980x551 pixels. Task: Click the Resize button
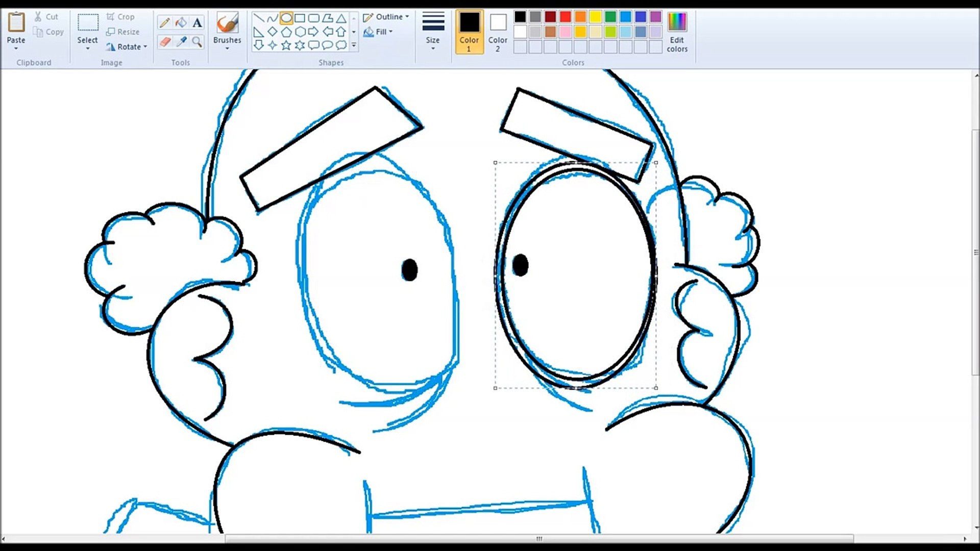click(x=123, y=32)
